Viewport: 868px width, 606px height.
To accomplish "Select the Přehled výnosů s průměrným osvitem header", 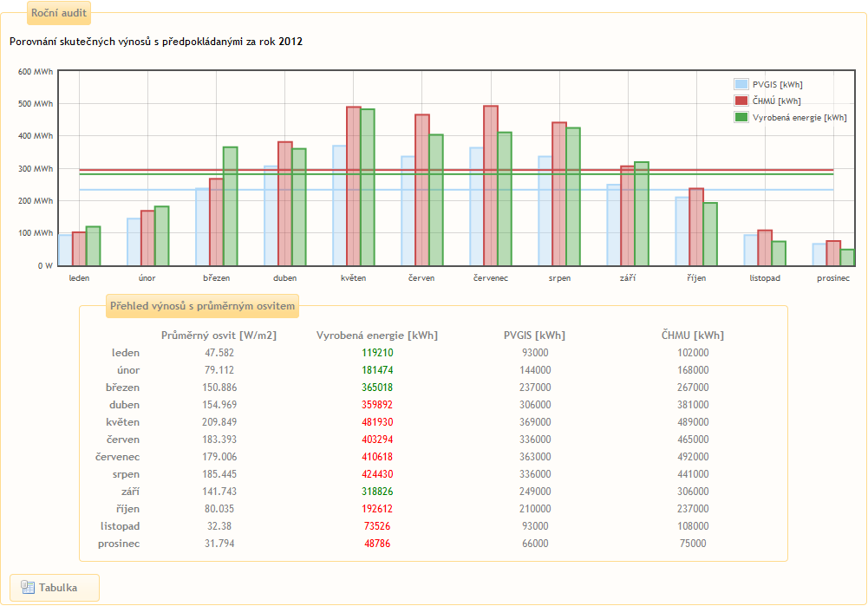I will tap(202, 305).
